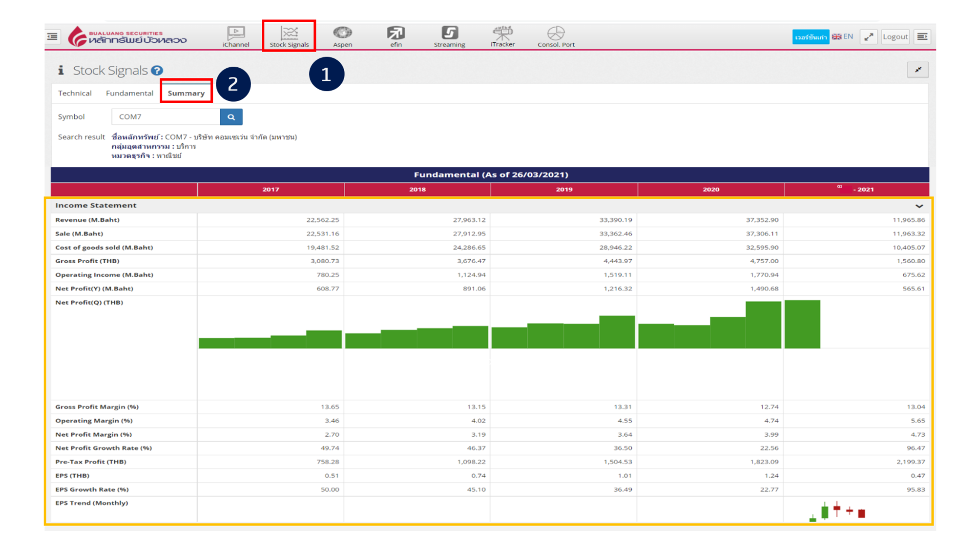Click the 2018 column header
The image size is (980, 551).
point(418,189)
